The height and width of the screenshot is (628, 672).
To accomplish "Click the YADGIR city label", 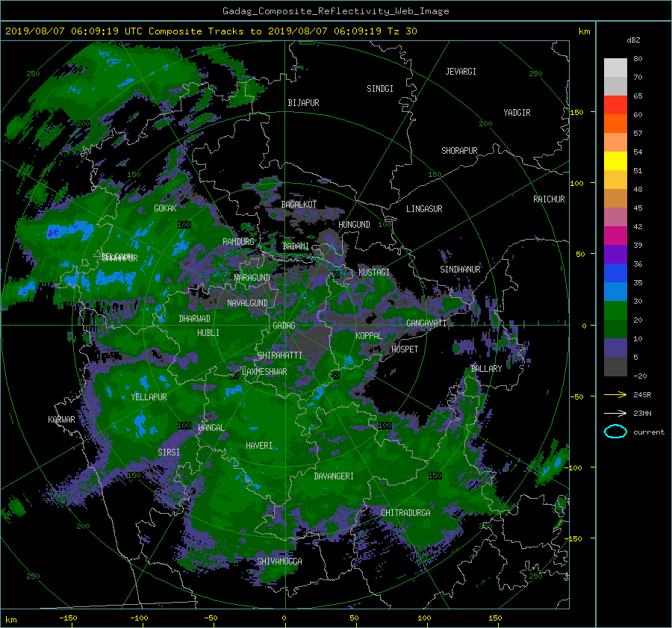I will pos(517,113).
